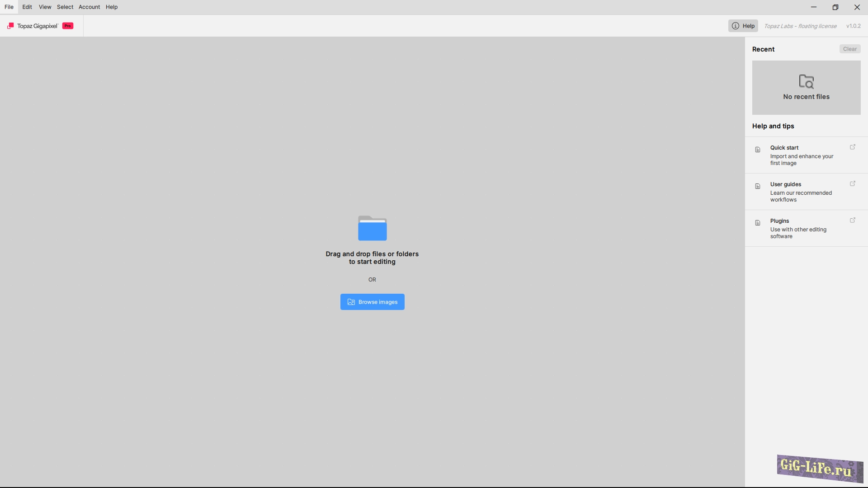Click the v1.0.2 version label

tap(853, 26)
